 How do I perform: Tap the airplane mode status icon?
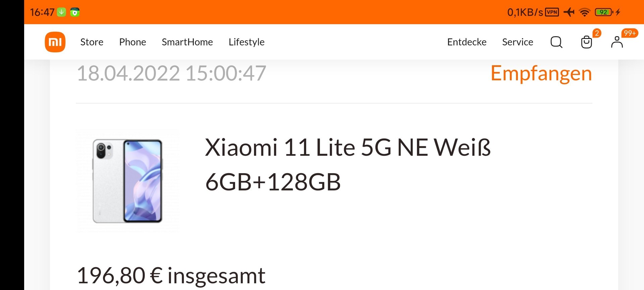(x=569, y=12)
